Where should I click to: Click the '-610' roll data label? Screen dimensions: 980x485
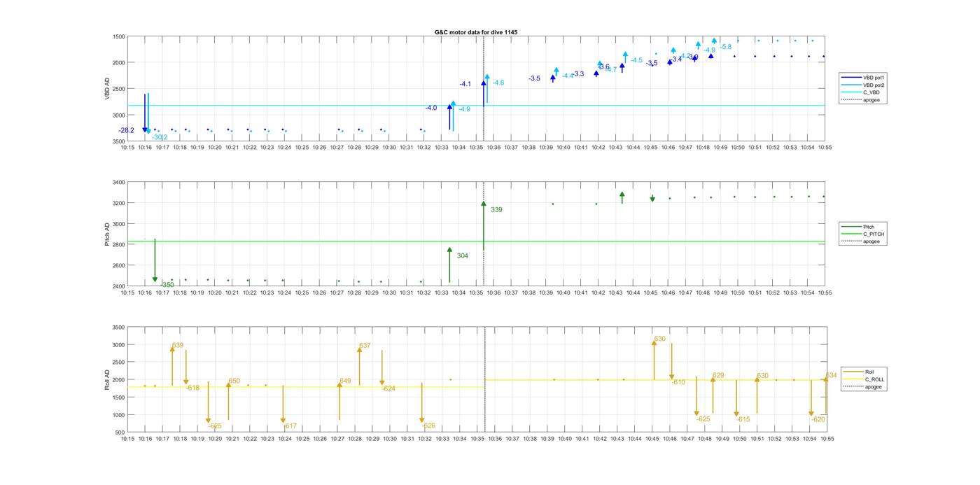tap(678, 382)
